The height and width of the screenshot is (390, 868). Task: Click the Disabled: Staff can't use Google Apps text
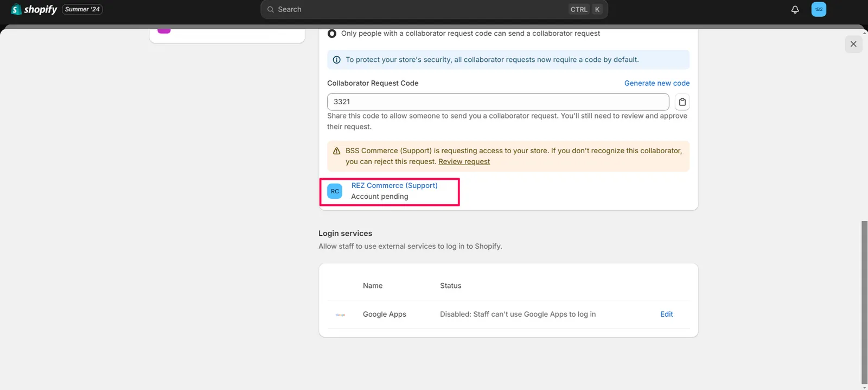pyautogui.click(x=518, y=314)
